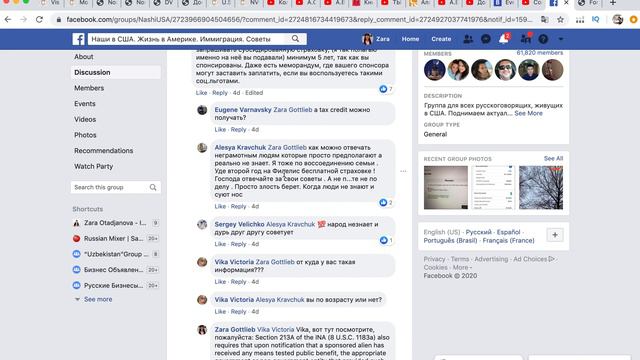Screen dimensions: 640x360
Task: Open the Members section
Action: (89, 88)
